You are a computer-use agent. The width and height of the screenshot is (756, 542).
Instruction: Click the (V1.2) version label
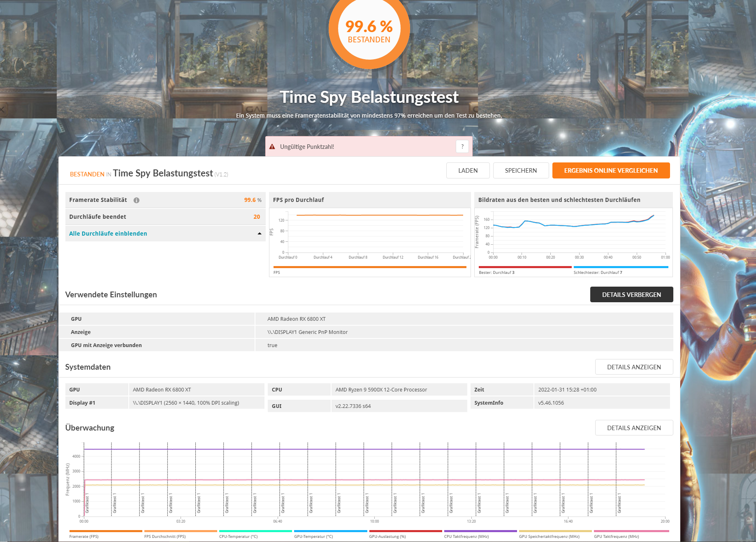click(221, 174)
